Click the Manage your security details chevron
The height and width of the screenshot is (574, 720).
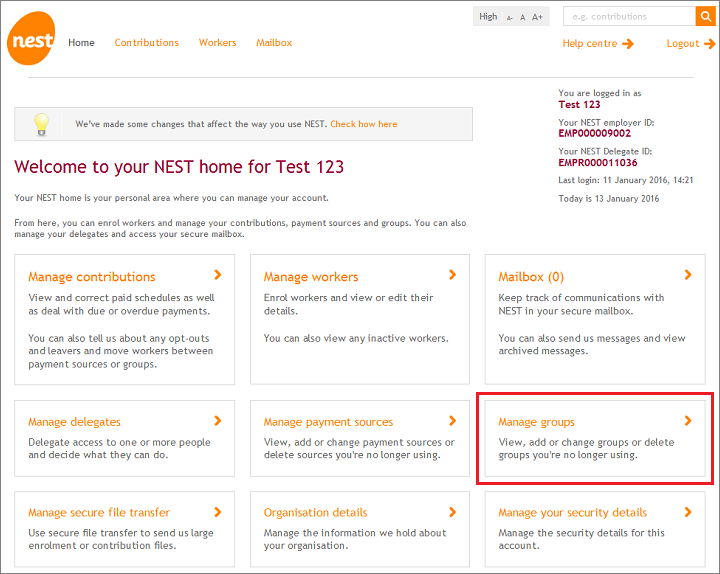688,512
